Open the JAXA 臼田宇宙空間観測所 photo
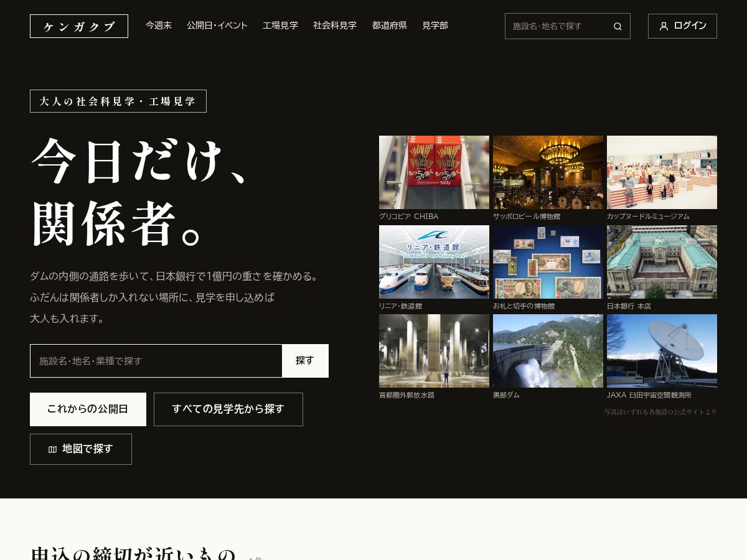The width and height of the screenshot is (747, 560). point(662,351)
